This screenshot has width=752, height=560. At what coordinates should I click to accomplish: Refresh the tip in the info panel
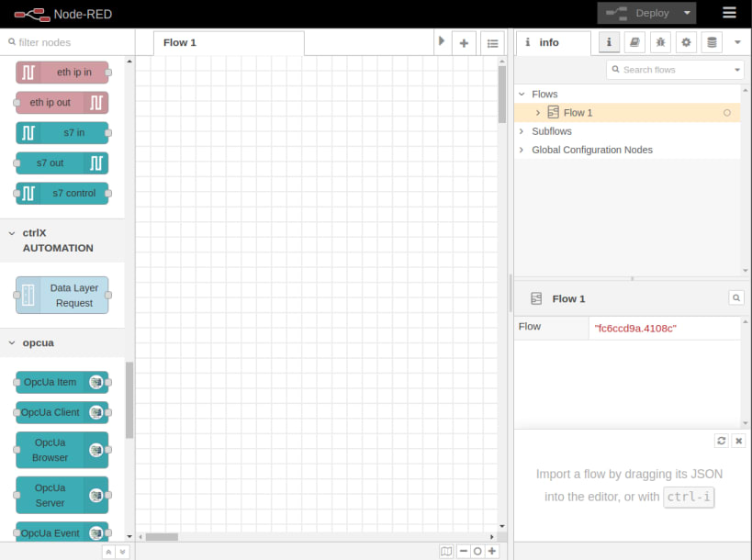722,441
